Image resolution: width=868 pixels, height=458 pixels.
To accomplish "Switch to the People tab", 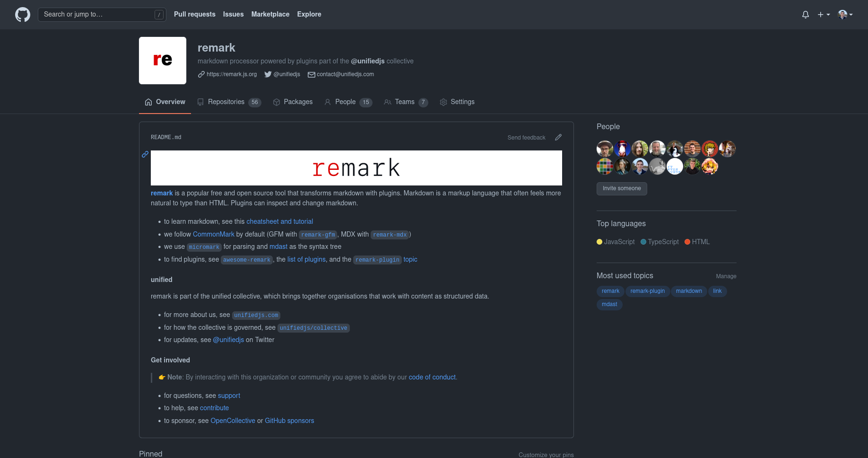I will tap(348, 102).
